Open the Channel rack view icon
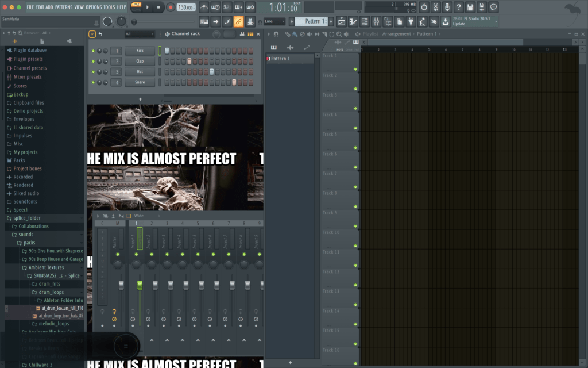 pos(365,22)
